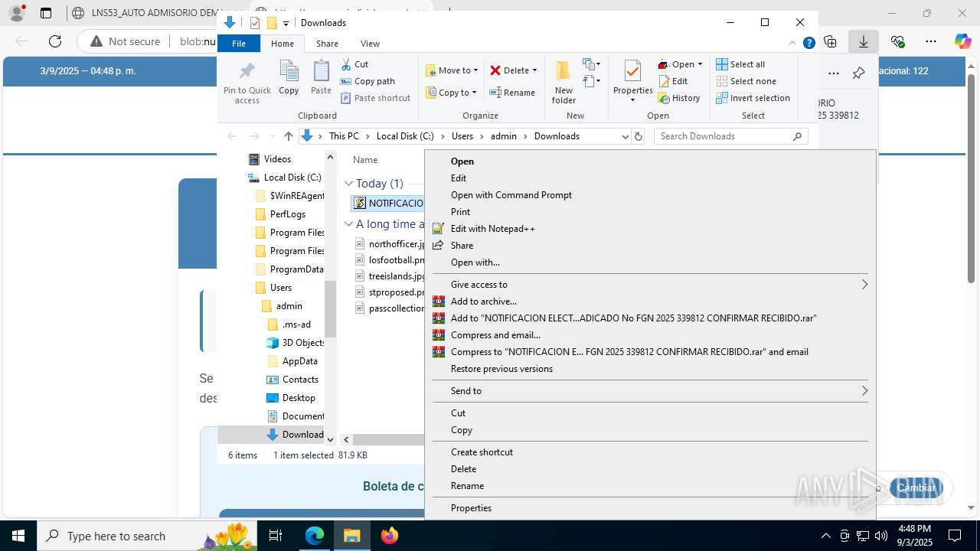Choose Edit with Notepad++
The height and width of the screenshot is (551, 980).
[650, 229]
